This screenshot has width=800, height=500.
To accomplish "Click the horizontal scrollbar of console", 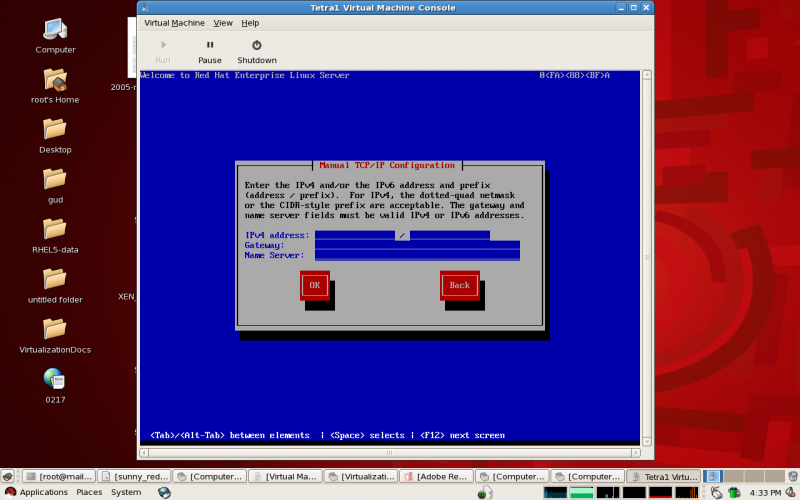I will pyautogui.click(x=390, y=453).
